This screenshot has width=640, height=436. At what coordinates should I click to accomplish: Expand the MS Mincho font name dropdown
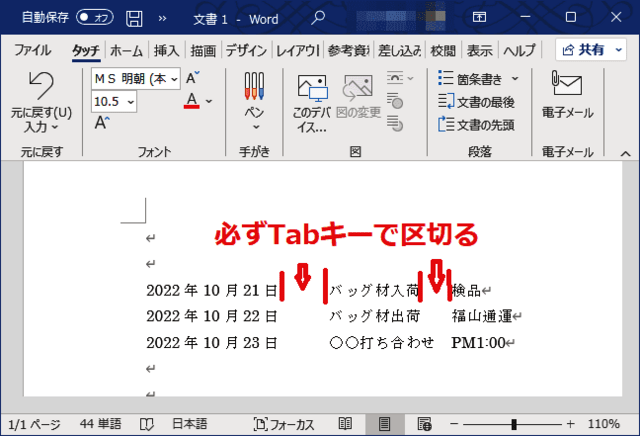(x=175, y=78)
